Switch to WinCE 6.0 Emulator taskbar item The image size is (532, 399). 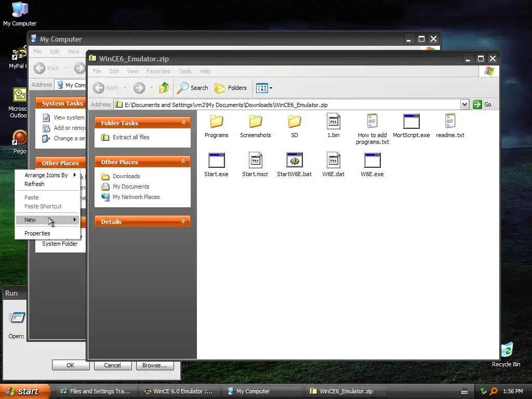[179, 391]
